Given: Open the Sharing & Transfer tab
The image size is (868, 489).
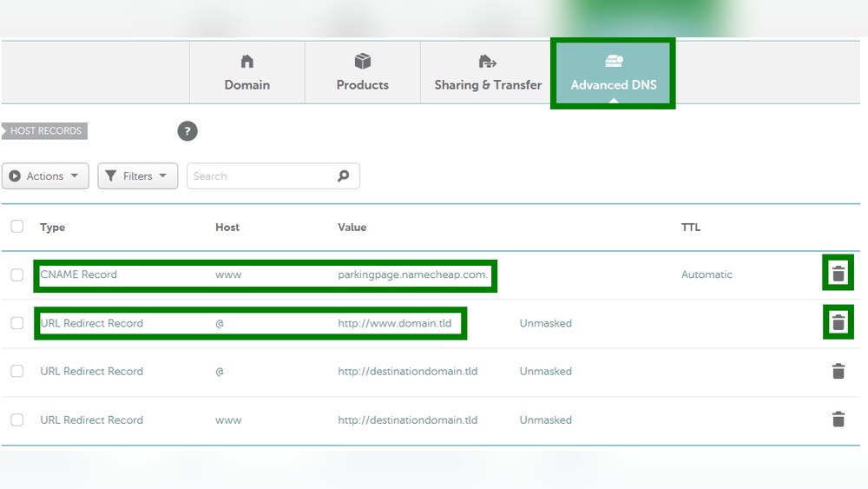Looking at the screenshot, I should (x=488, y=72).
